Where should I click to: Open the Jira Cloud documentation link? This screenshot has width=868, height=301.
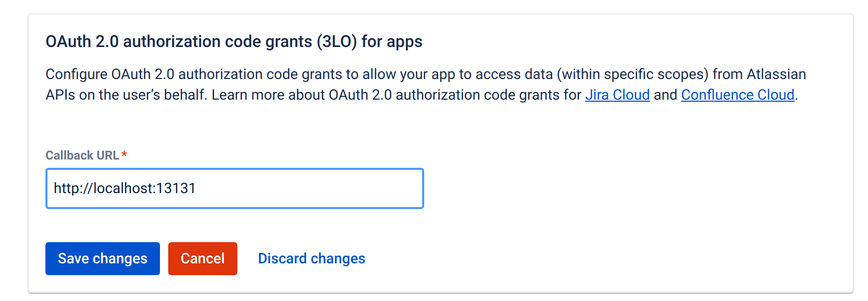(617, 94)
